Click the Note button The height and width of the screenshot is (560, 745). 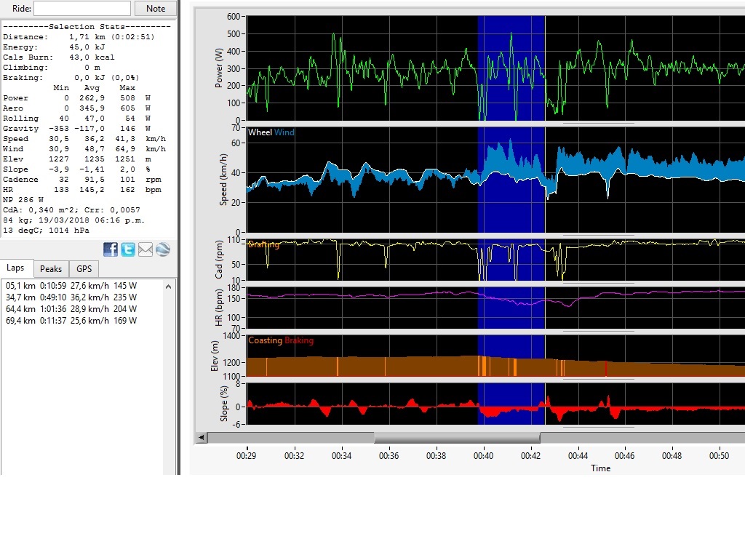click(x=155, y=9)
